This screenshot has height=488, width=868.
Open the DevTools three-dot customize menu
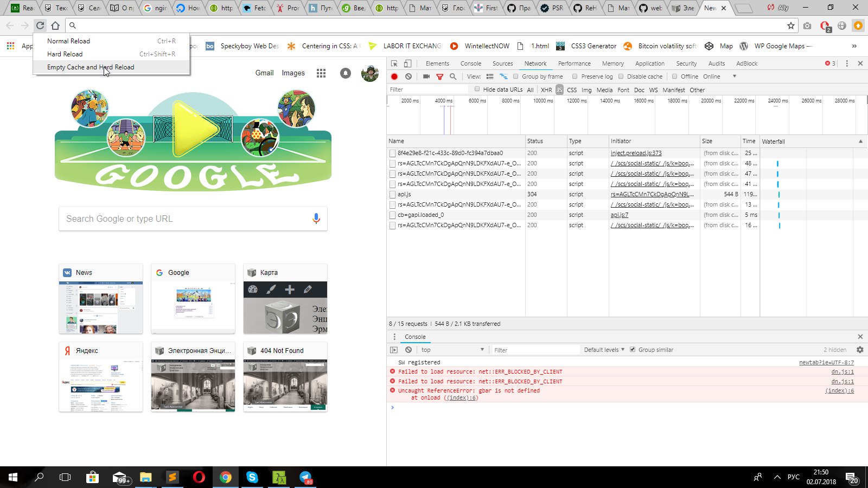[x=847, y=63]
